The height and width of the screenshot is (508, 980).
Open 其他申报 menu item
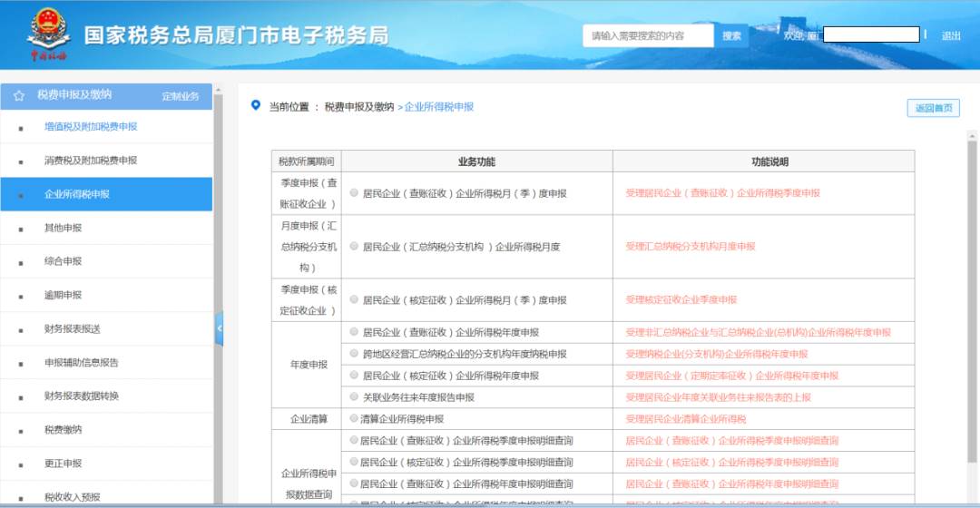[106, 228]
